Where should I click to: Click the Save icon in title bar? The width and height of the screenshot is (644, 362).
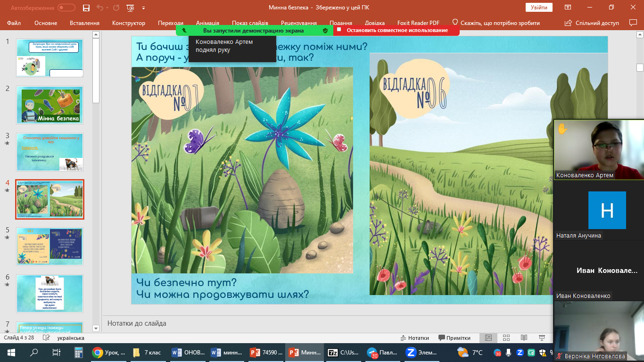[86, 8]
